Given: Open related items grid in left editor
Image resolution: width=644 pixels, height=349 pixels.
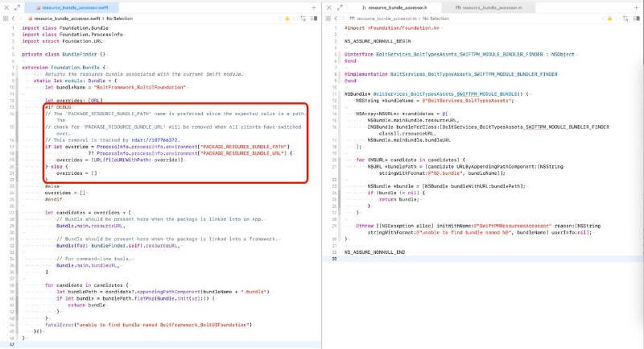Looking at the screenshot, I should 6,17.
